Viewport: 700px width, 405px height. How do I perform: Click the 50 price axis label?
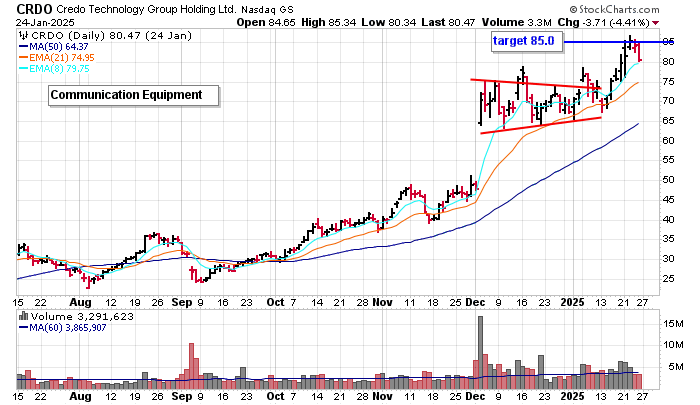coord(669,180)
